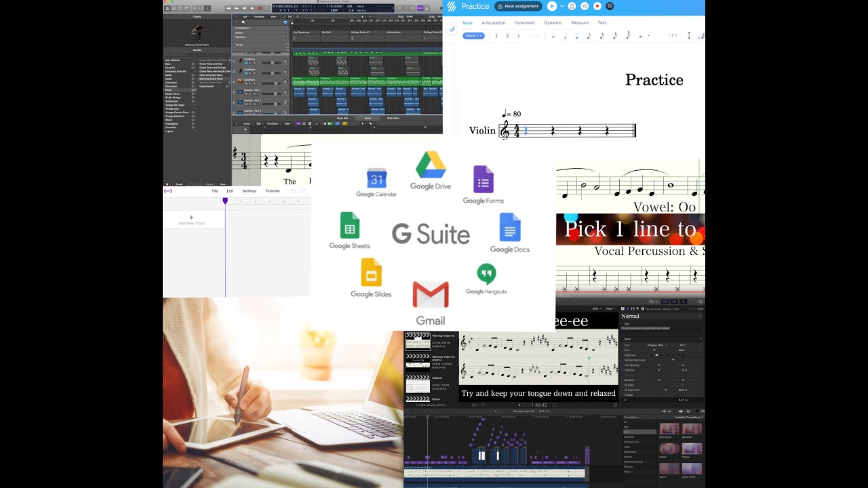Screen dimensions: 868x488
Task: Open the Gmail icon
Action: click(431, 295)
